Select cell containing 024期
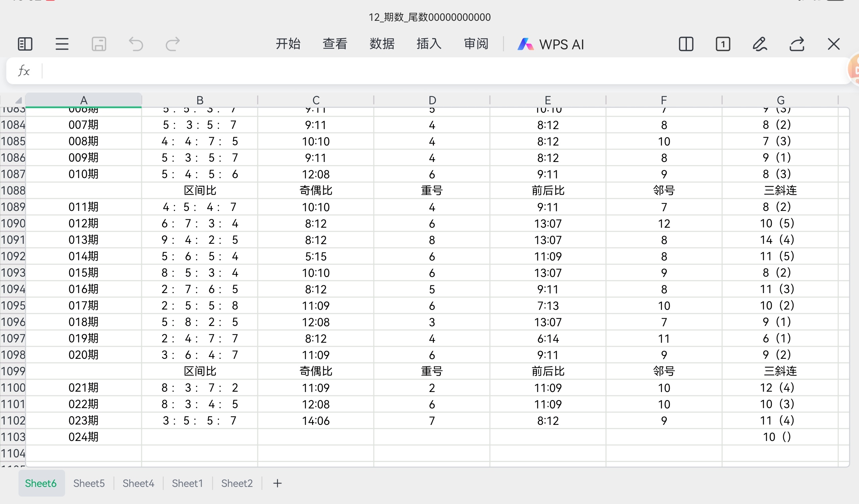The height and width of the screenshot is (504, 859). [x=84, y=437]
